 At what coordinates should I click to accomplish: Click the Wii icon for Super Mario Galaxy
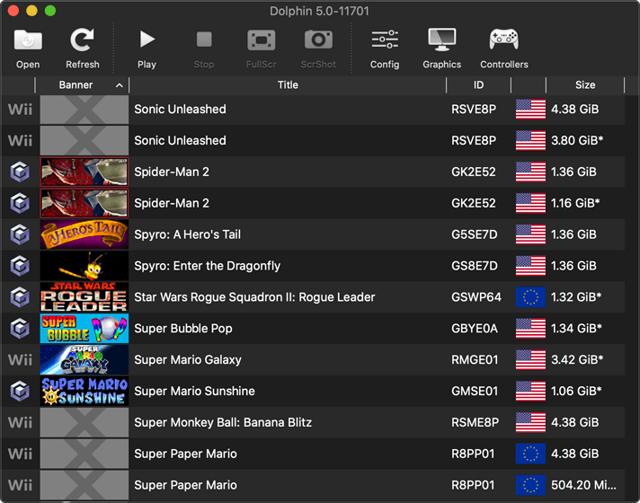20,360
